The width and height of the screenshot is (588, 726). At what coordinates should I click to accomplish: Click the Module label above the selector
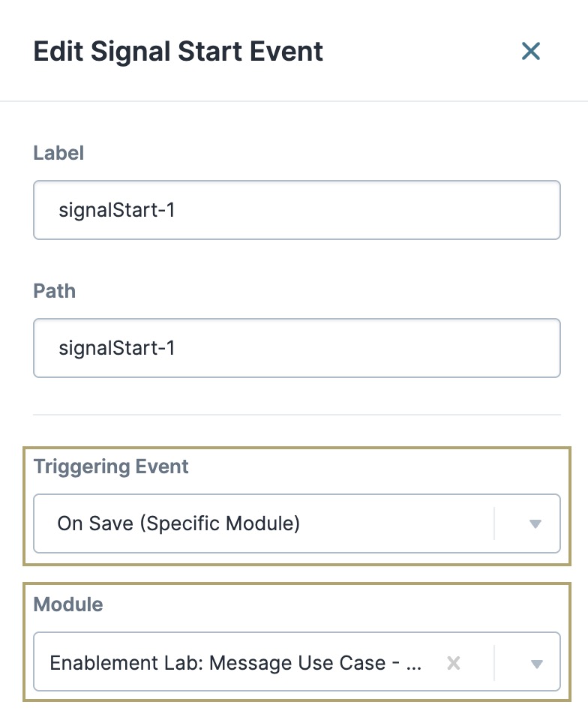[68, 604]
